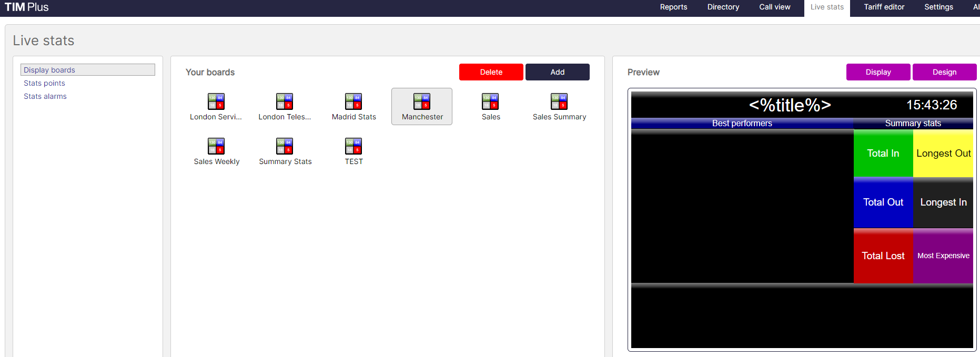
Task: Pick the Summary Stats board icon
Action: click(285, 146)
